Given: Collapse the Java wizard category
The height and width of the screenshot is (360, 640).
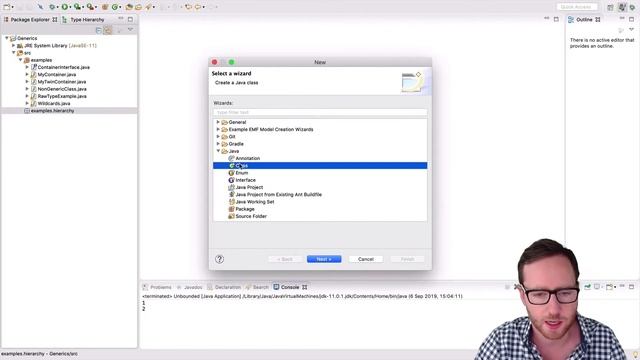Looking at the screenshot, I should pyautogui.click(x=218, y=151).
